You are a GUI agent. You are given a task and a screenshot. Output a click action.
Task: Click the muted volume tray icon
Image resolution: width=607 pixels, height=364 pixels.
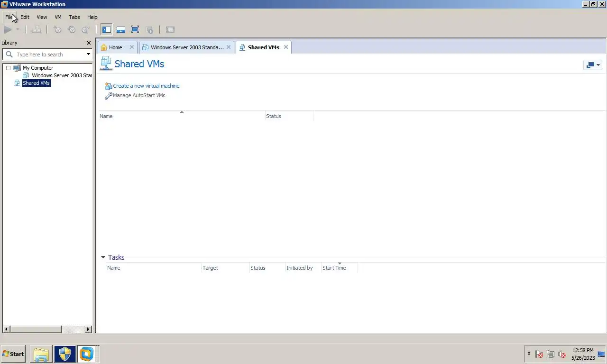562,354
